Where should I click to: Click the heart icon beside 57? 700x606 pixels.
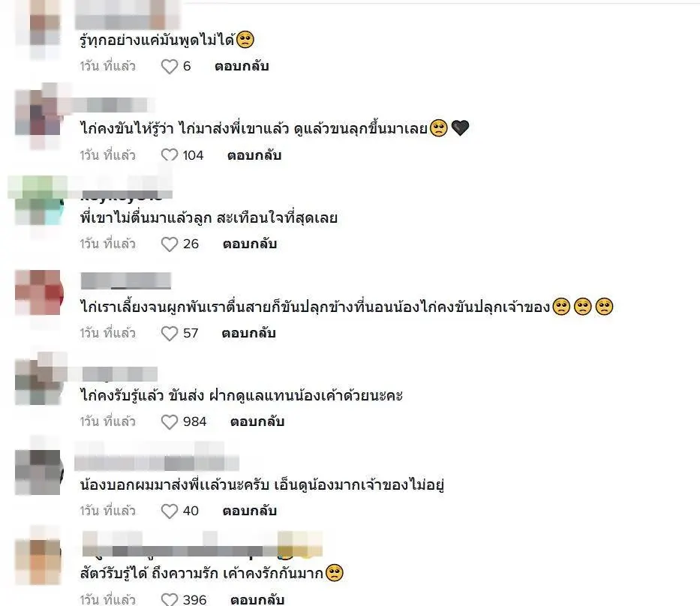170,334
